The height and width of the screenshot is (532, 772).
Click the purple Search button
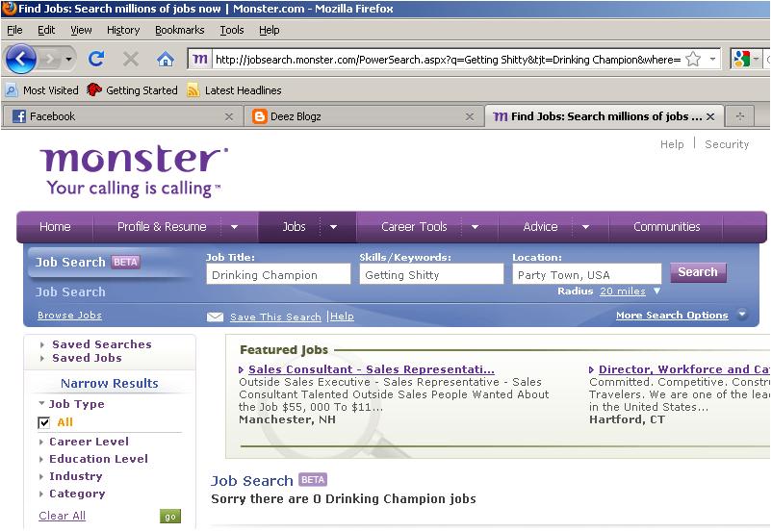pyautogui.click(x=698, y=272)
